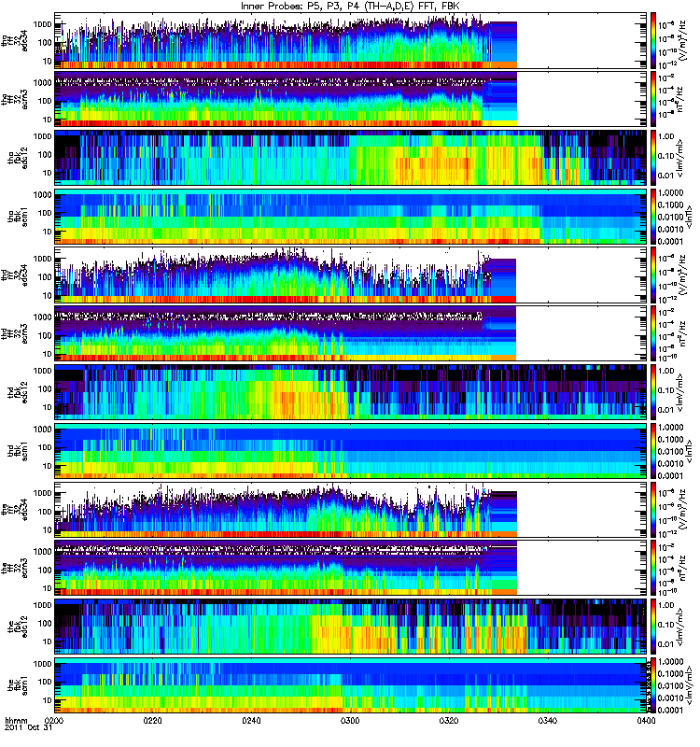
Task: Click the 'the fff 32 edc34' y-axis label
Action: (14, 509)
